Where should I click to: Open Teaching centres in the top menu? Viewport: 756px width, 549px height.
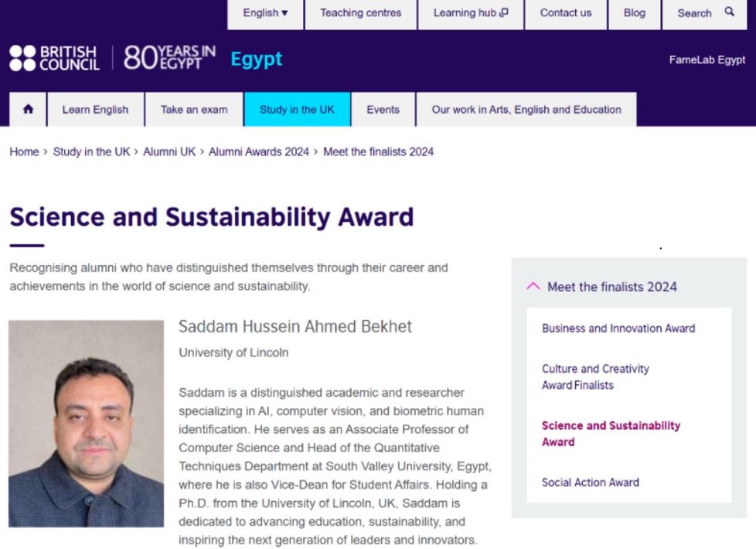click(361, 13)
